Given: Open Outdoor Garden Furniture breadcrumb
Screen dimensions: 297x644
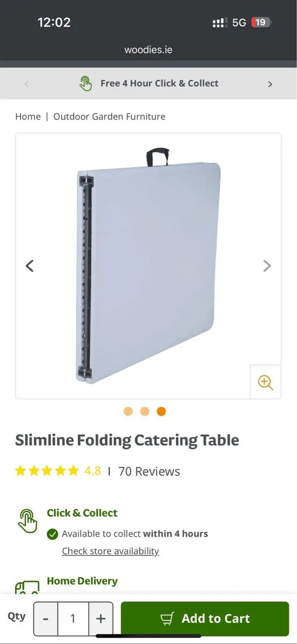Looking at the screenshot, I should coord(109,116).
